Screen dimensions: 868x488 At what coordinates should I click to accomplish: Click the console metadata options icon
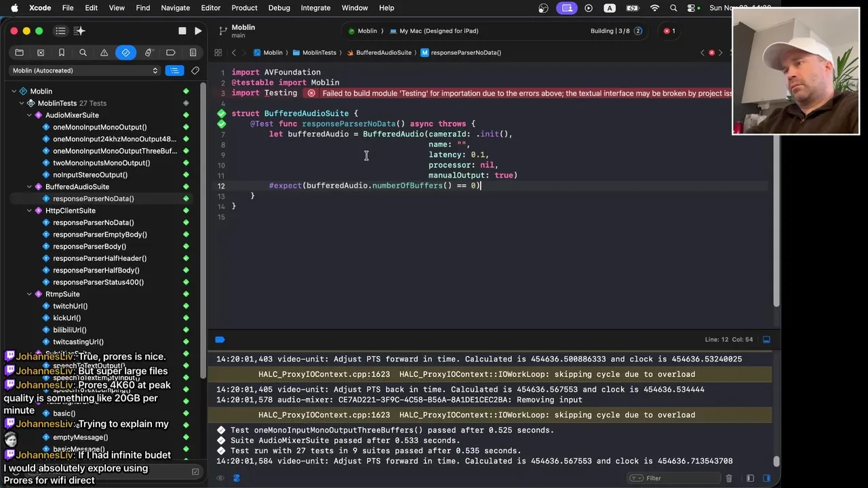tap(236, 478)
